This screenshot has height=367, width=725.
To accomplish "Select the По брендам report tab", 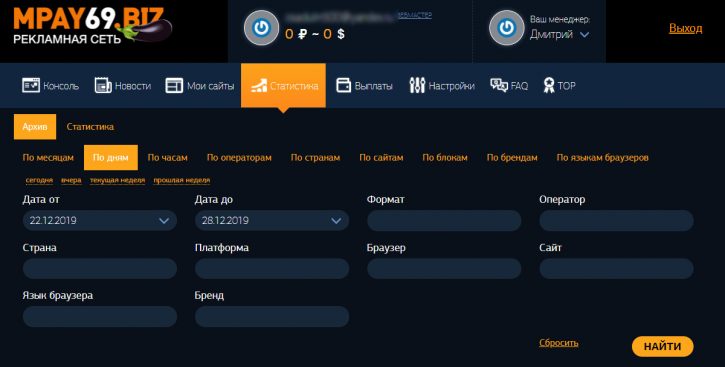I will tap(512, 158).
